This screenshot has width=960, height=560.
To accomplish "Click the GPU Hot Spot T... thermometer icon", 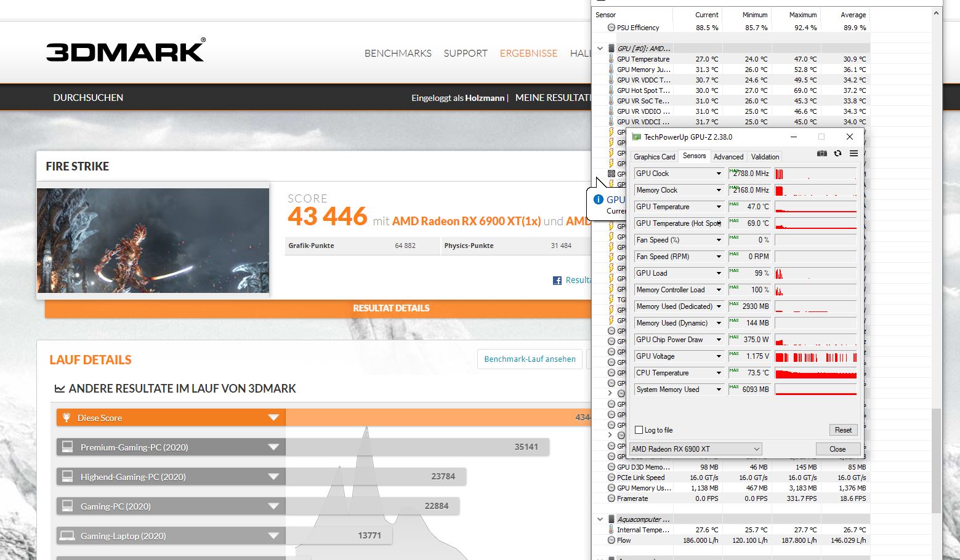I will pos(611,90).
